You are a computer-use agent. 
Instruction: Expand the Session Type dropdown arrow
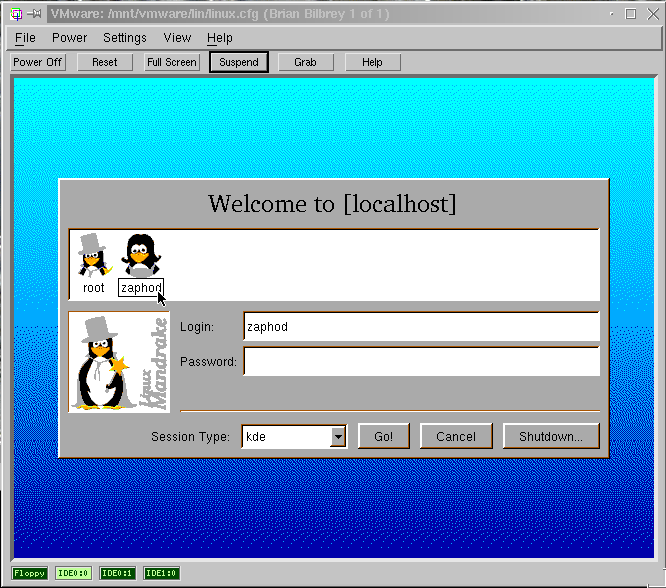click(x=338, y=437)
